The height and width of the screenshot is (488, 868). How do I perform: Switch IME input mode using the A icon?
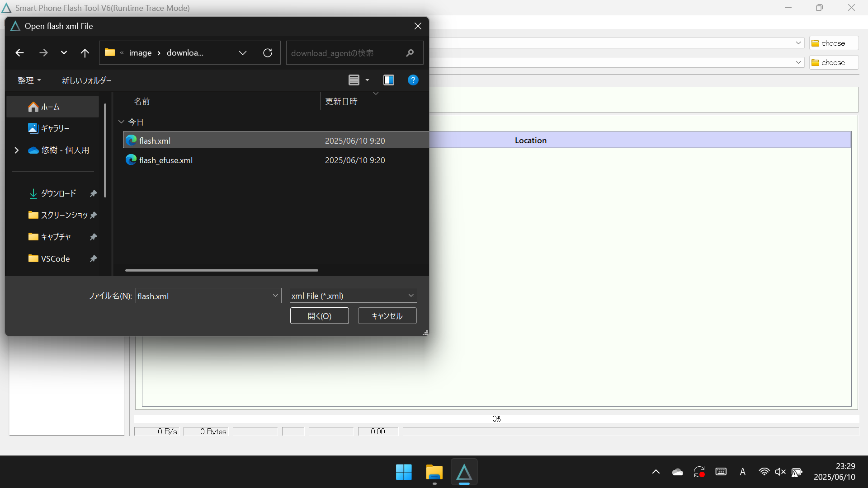[x=743, y=471]
